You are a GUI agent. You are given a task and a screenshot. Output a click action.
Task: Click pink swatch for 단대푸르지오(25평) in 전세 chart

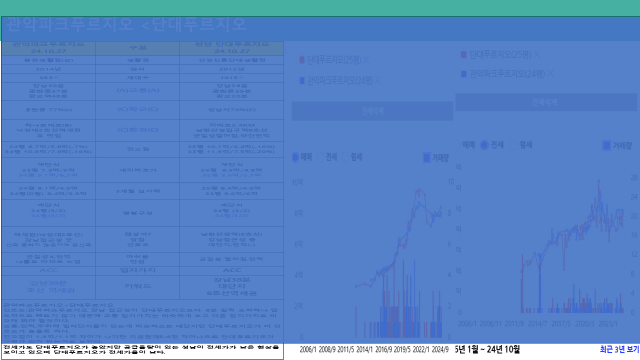(464, 54)
